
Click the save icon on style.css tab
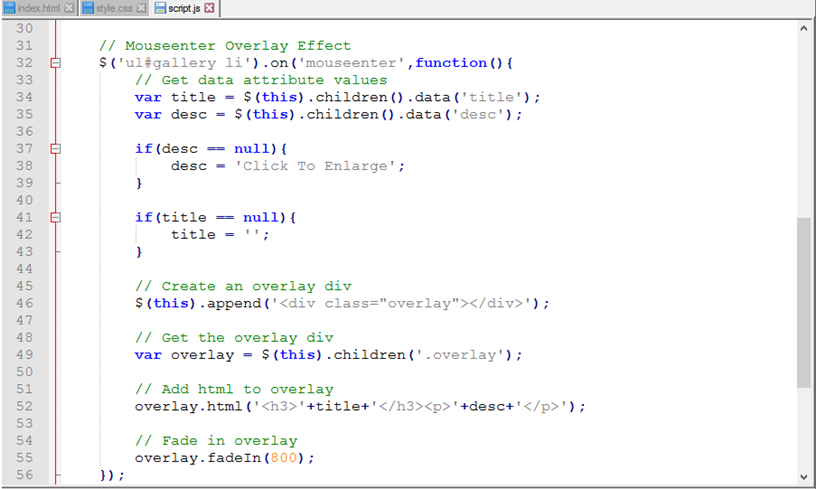click(x=88, y=8)
